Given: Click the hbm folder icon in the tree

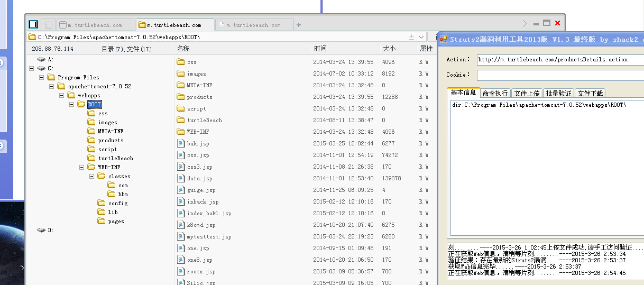Looking at the screenshot, I should 112,194.
